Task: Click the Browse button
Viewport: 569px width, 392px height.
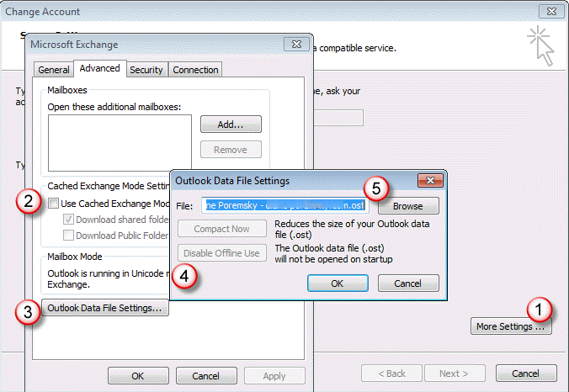Action: [408, 206]
